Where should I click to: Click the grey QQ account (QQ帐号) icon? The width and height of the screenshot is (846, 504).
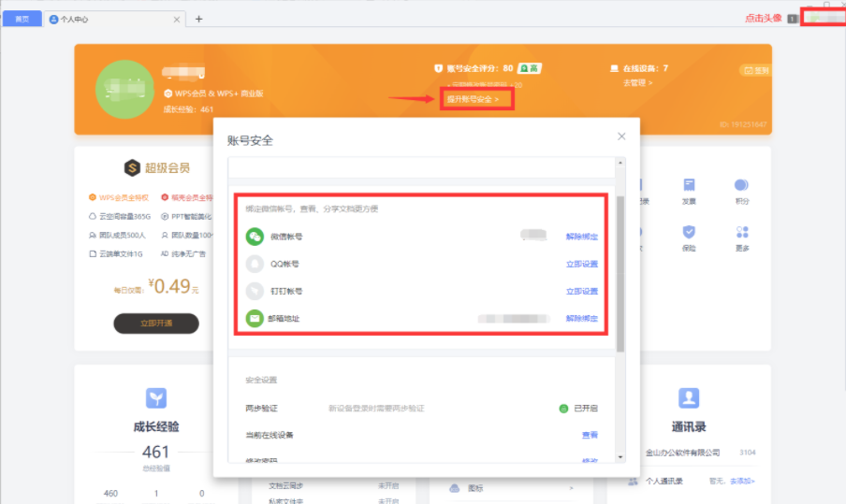click(x=255, y=264)
